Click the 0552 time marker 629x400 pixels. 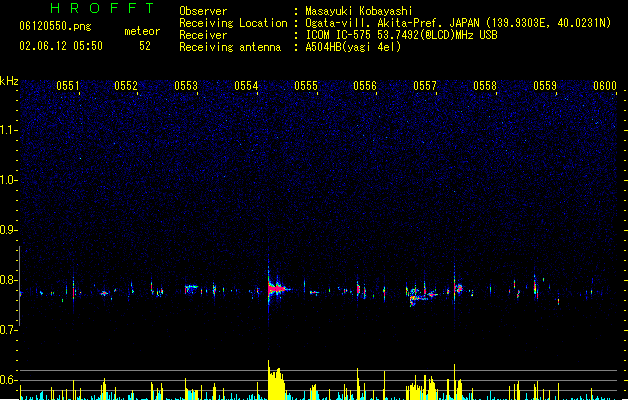(126, 86)
